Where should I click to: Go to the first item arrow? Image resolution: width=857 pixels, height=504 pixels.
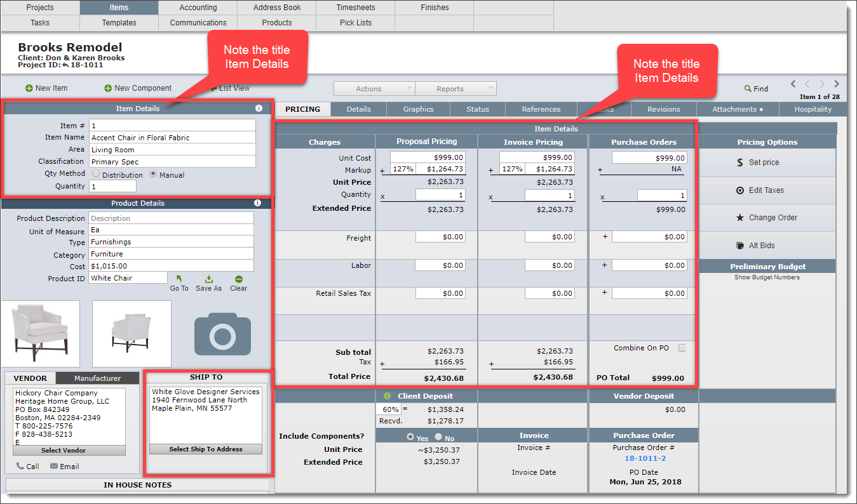point(793,84)
